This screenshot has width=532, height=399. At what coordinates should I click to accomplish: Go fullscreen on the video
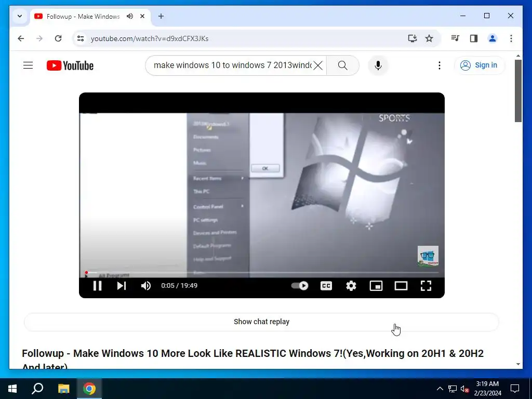426,286
